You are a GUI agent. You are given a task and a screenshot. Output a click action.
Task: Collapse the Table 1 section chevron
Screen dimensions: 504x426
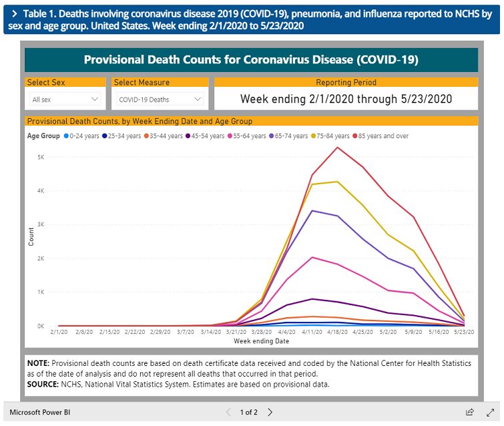click(15, 13)
